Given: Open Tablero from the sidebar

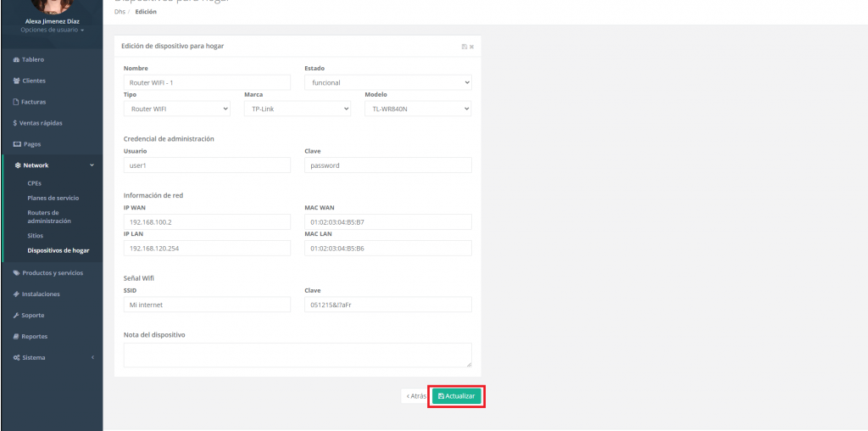Looking at the screenshot, I should pyautogui.click(x=33, y=59).
